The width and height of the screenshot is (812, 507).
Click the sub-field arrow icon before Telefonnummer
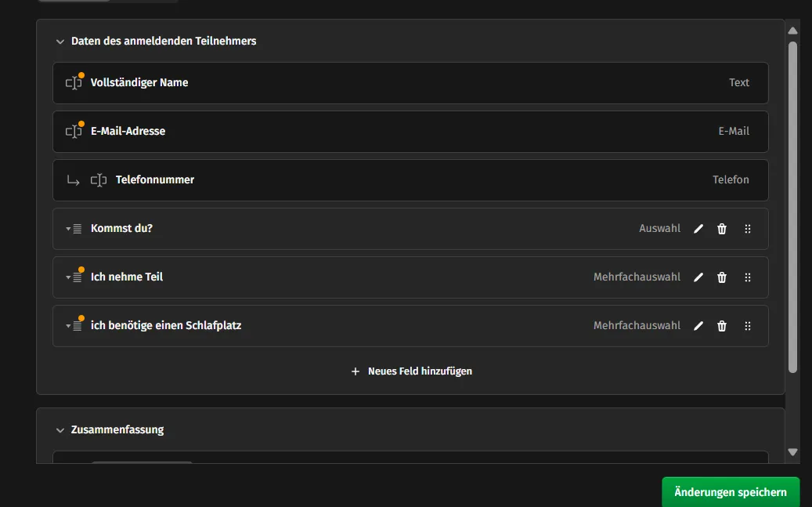(73, 180)
